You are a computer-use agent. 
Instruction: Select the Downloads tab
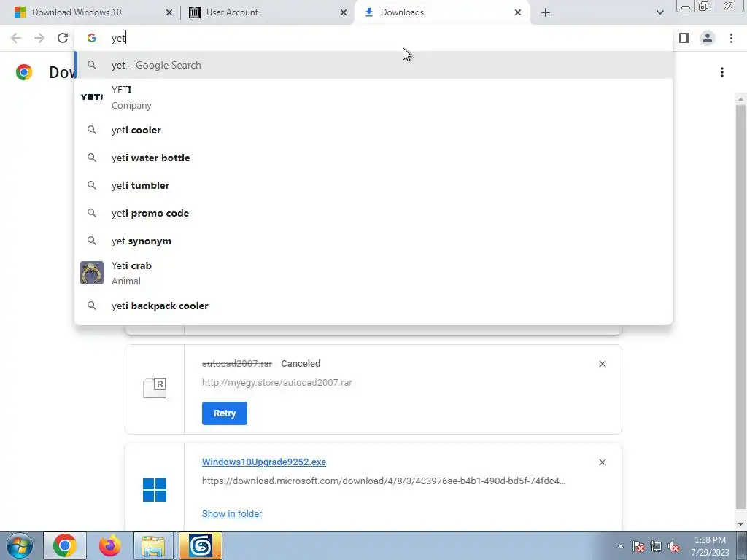[x=442, y=12]
